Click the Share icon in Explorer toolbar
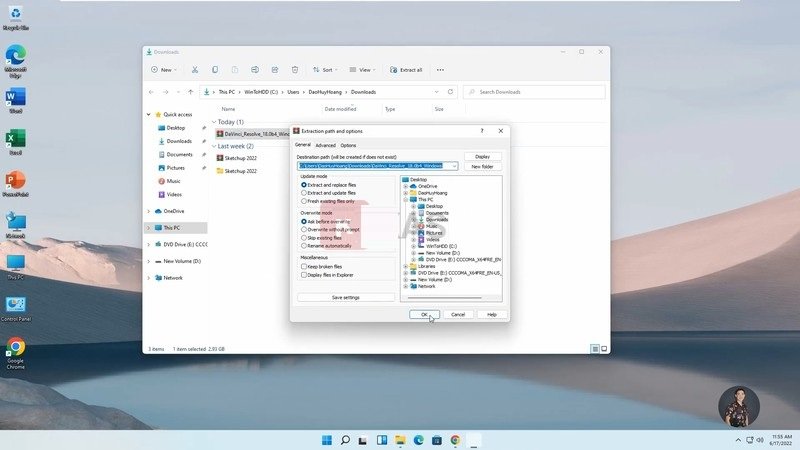The image size is (800, 450). [x=275, y=70]
